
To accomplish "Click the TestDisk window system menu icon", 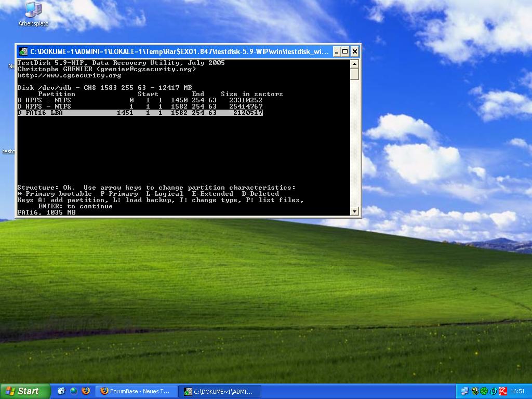I will (x=23, y=51).
